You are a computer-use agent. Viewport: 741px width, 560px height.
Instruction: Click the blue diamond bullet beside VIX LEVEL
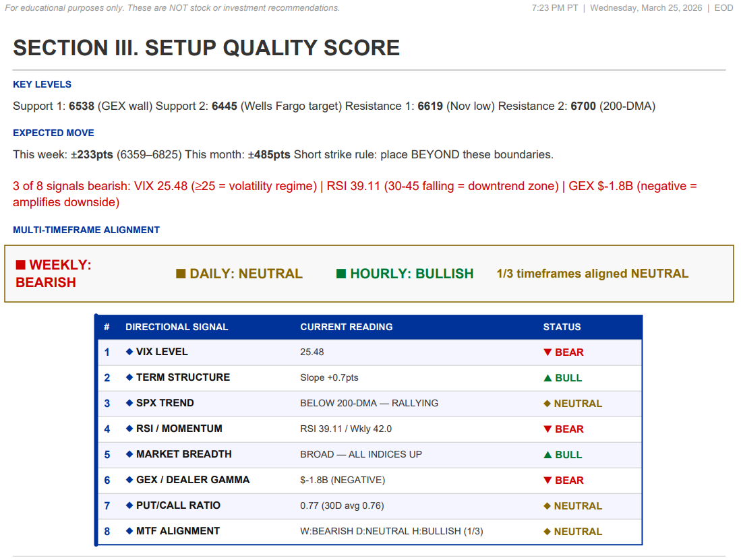coord(129,352)
